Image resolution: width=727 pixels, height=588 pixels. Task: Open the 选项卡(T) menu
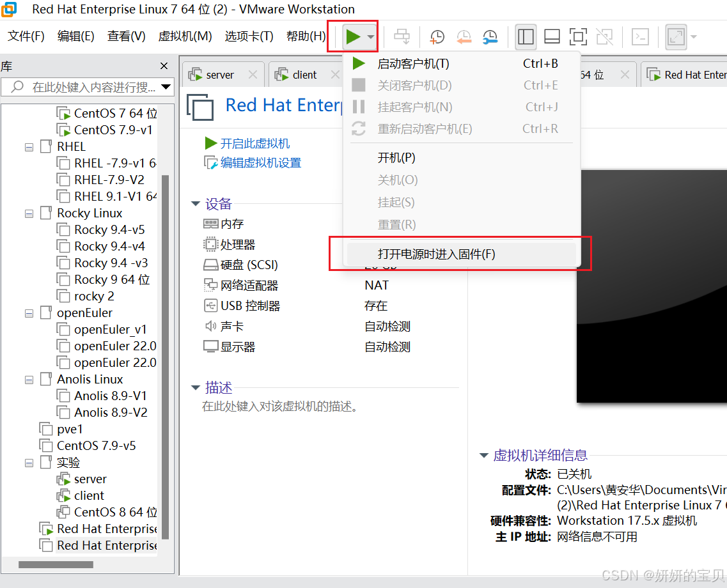[249, 36]
